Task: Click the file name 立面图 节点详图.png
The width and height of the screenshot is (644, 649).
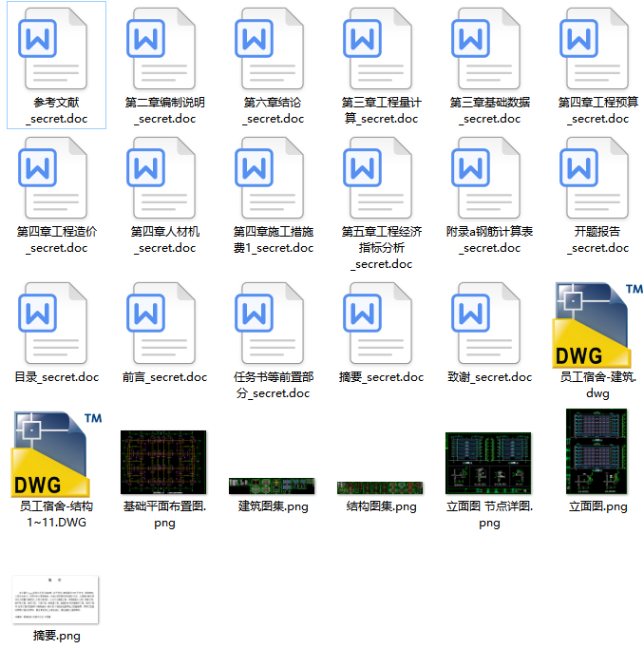Action: click(490, 514)
